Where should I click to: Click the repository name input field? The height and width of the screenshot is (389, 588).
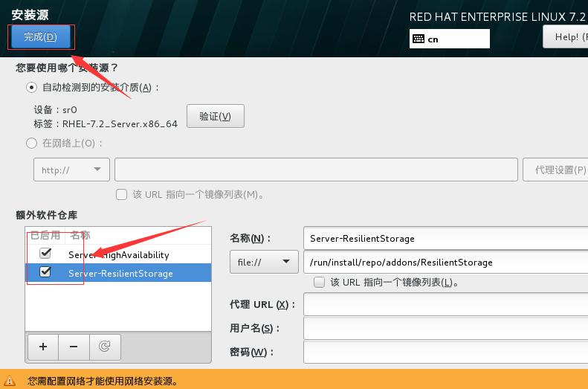(445, 238)
